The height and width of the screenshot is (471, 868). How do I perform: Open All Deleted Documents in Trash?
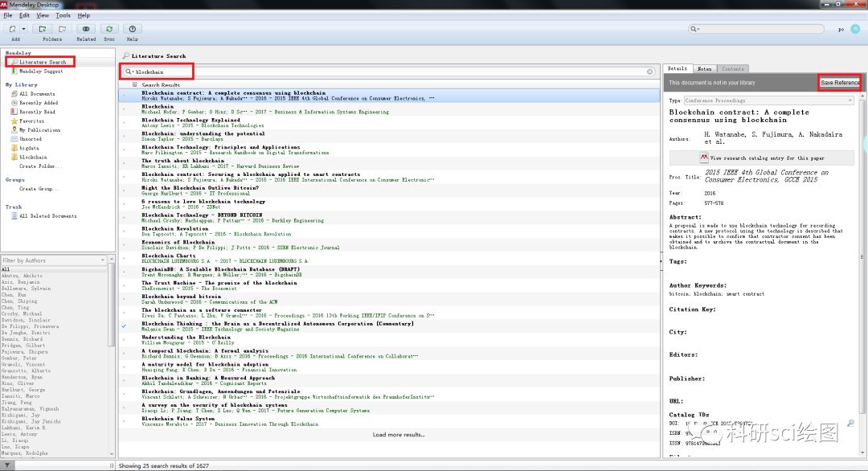click(47, 216)
